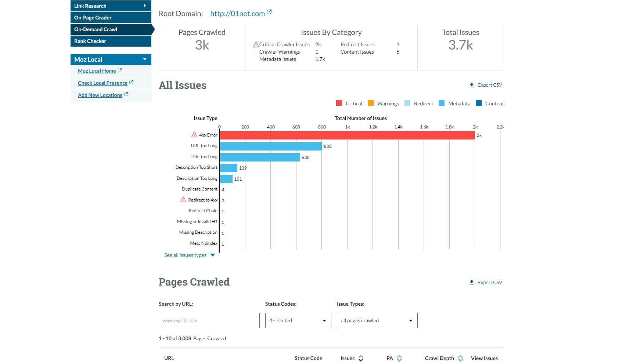Click the Duplicate Content issue label
The image size is (644, 363).
pyautogui.click(x=199, y=189)
